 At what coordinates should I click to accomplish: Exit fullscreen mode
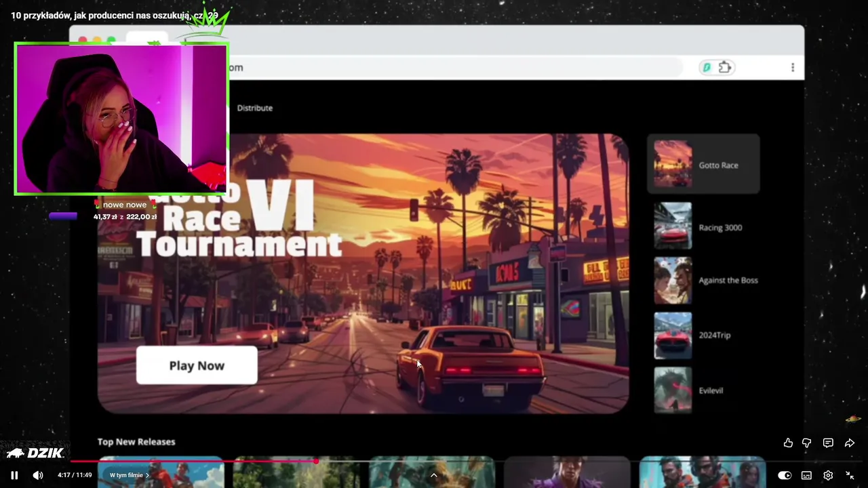point(850,475)
